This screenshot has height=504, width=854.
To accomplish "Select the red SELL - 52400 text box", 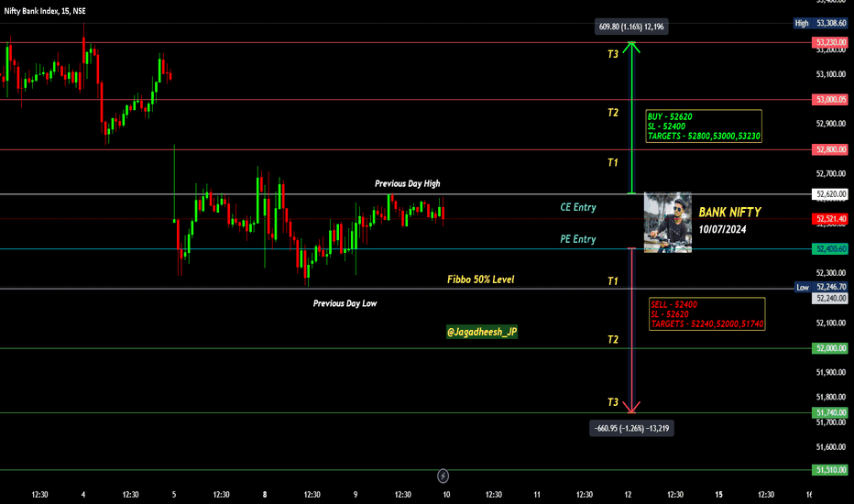I will coord(707,313).
